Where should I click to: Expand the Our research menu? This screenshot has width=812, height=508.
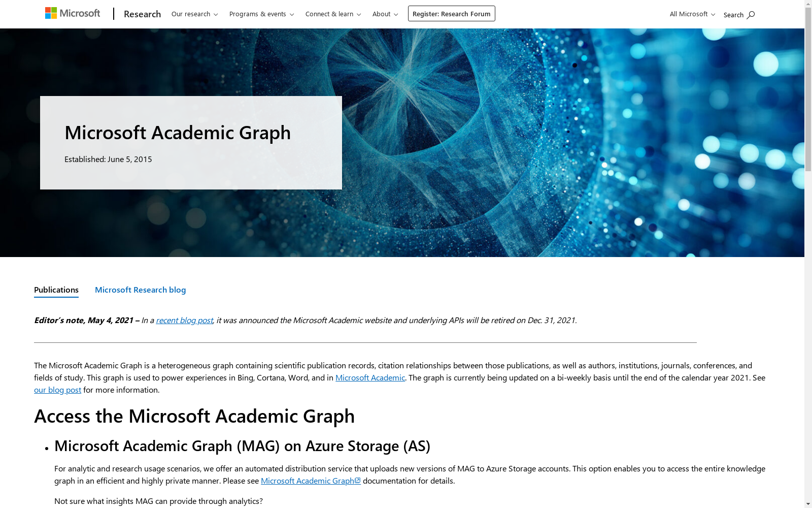click(x=195, y=14)
